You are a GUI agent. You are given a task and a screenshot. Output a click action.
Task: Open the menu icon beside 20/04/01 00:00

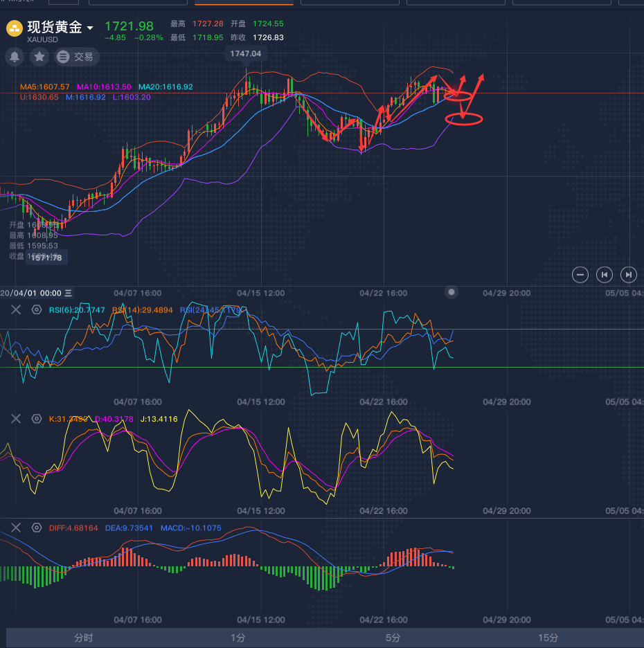click(x=69, y=294)
